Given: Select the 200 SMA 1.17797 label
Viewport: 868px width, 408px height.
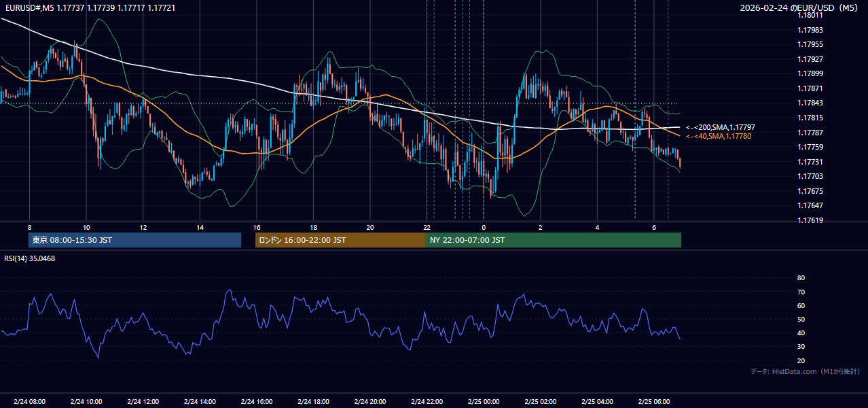Looking at the screenshot, I should [x=720, y=127].
